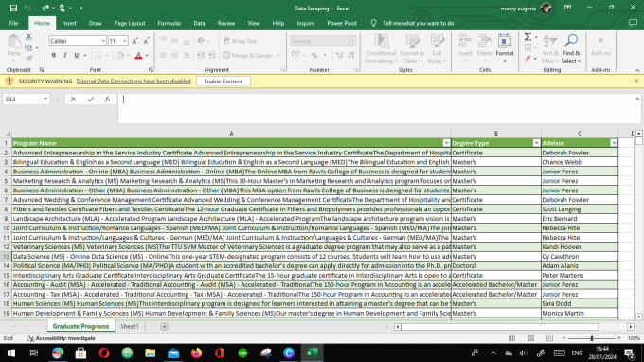Click the AutoSum sigma icon
Screen dimensions: 644x362
(528, 37)
